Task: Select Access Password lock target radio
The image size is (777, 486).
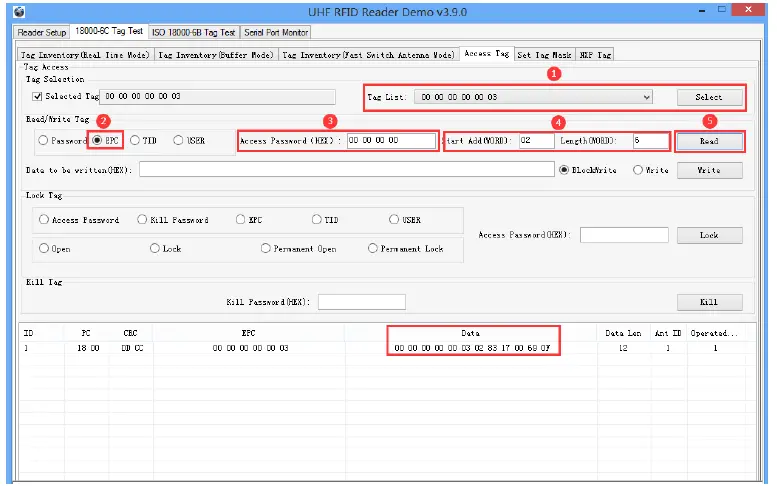Action: pos(44,219)
